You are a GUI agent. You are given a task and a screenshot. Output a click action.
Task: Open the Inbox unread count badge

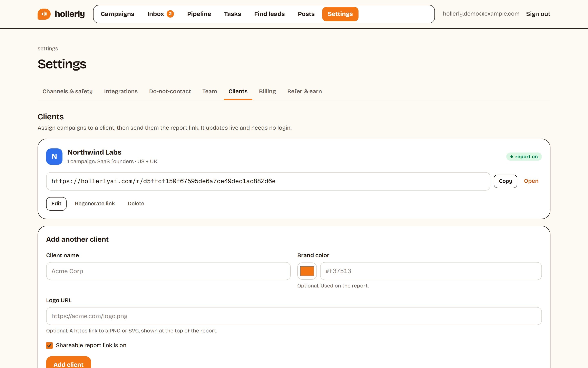click(x=170, y=14)
